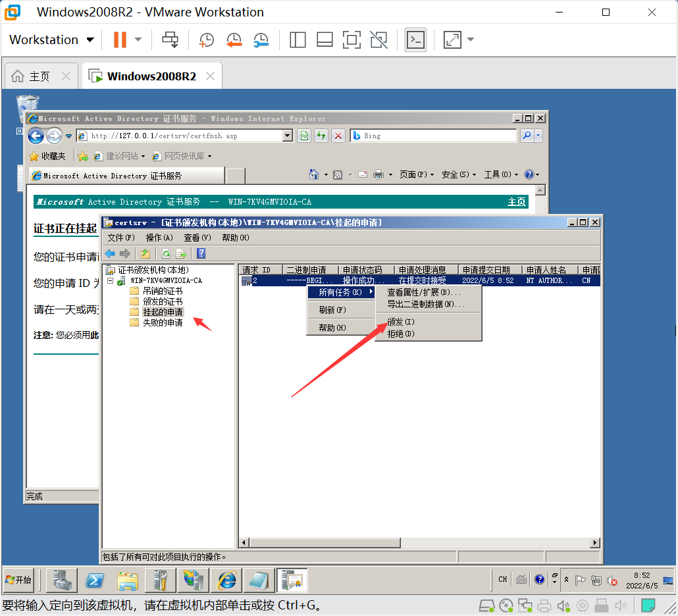The width and height of the screenshot is (678, 616).
Task: Click the certsrv toolbar up-folder icon
Action: pyautogui.click(x=145, y=254)
